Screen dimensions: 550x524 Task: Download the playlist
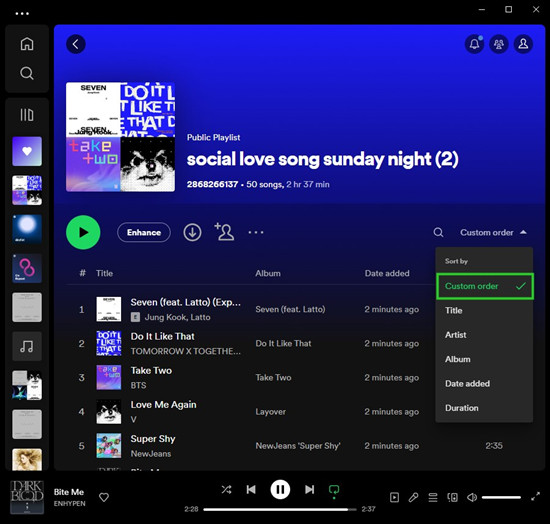(x=192, y=232)
